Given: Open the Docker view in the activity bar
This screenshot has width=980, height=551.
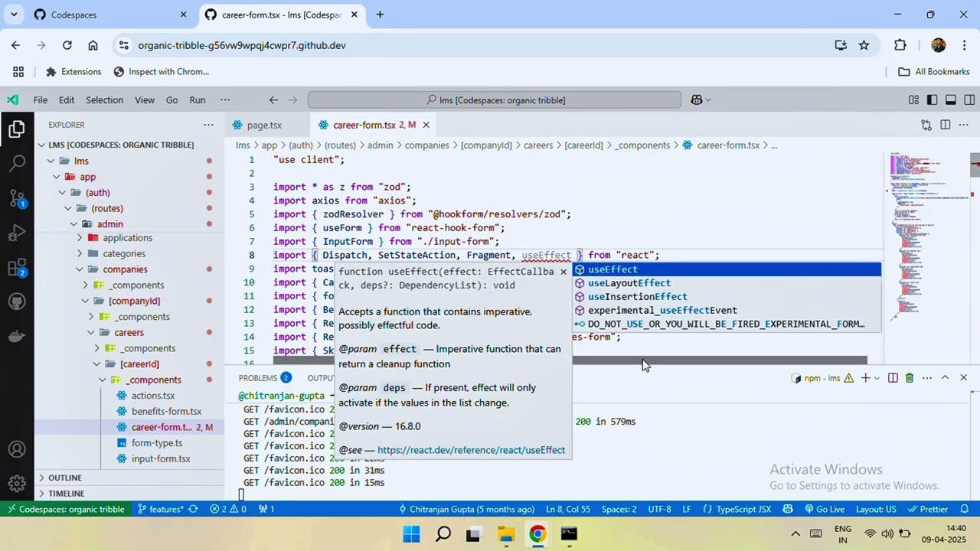Looking at the screenshot, I should pyautogui.click(x=17, y=337).
